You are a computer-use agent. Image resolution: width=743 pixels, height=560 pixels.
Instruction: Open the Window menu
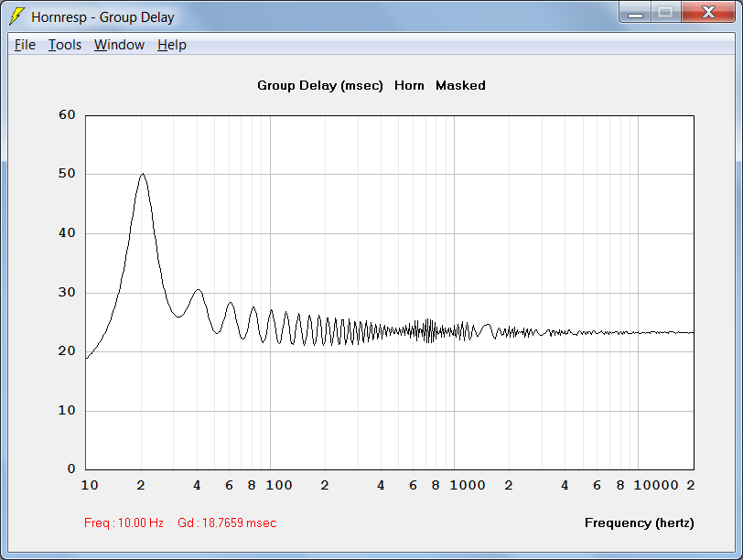click(x=119, y=45)
